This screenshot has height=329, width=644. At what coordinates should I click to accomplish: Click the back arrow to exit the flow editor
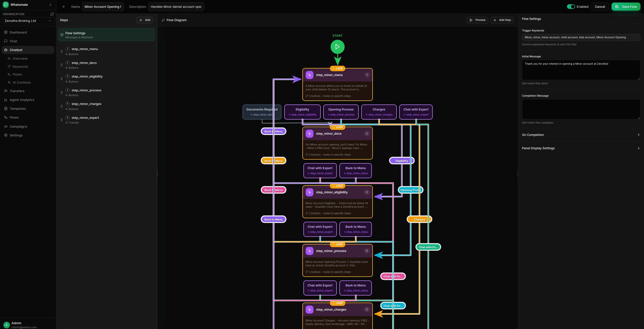64,7
